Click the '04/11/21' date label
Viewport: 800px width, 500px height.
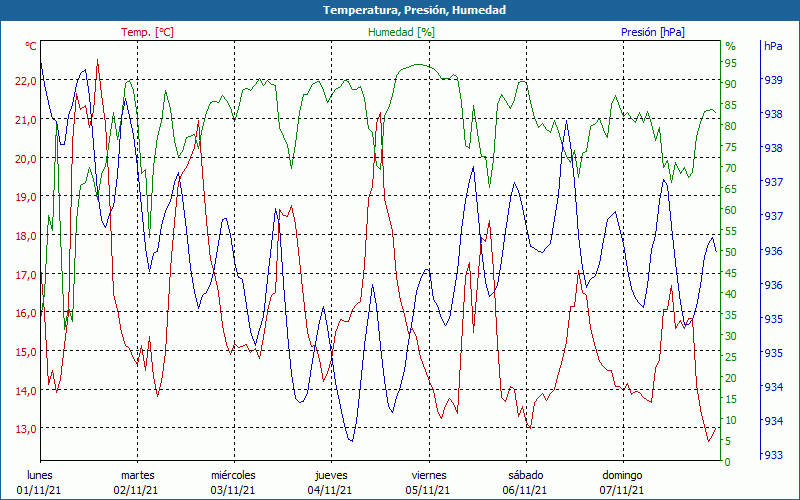pyautogui.click(x=330, y=490)
